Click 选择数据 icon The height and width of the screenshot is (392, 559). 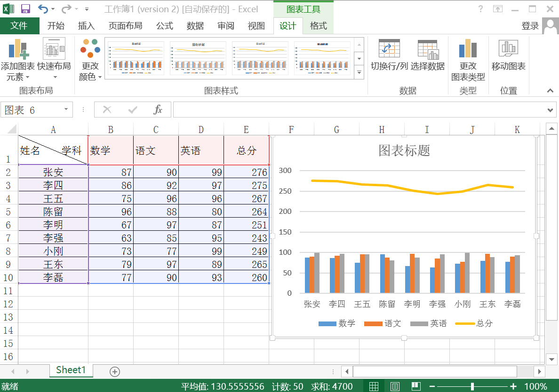(x=428, y=49)
